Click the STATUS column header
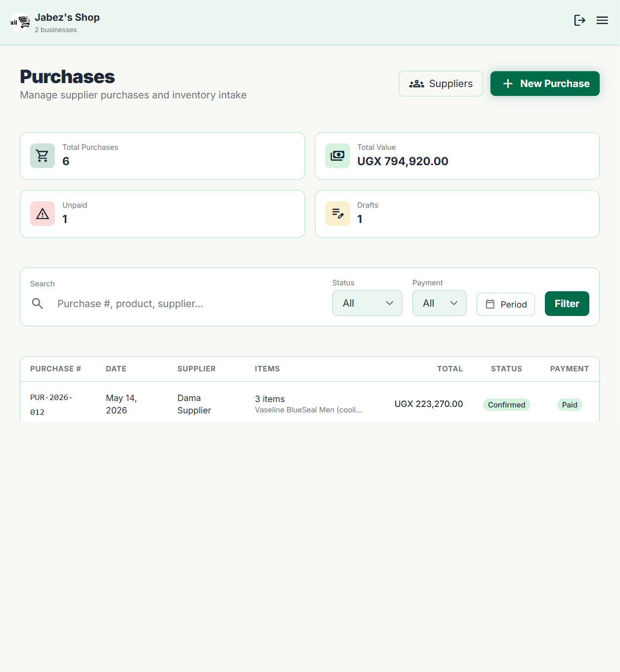This screenshot has height=672, width=620. (x=506, y=369)
